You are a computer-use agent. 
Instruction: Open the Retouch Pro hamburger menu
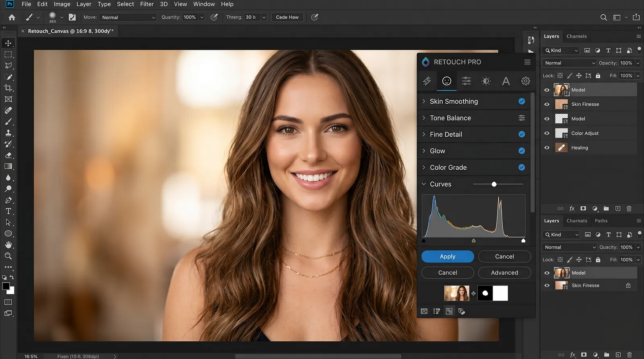[x=527, y=62]
